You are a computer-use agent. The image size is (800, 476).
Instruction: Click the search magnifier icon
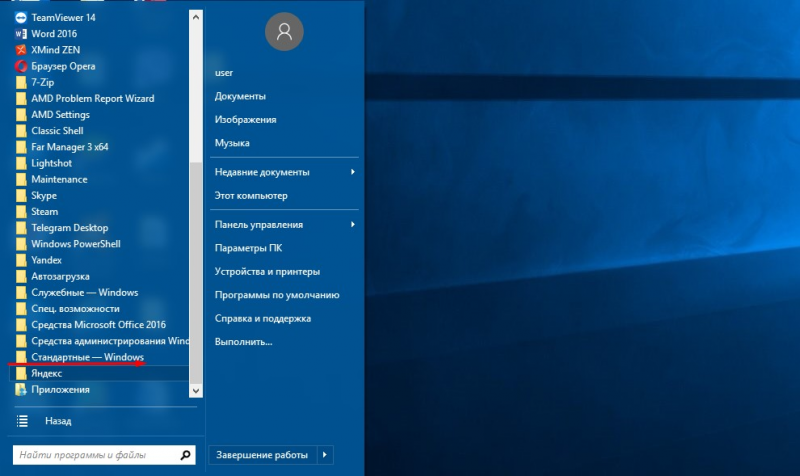(186, 455)
